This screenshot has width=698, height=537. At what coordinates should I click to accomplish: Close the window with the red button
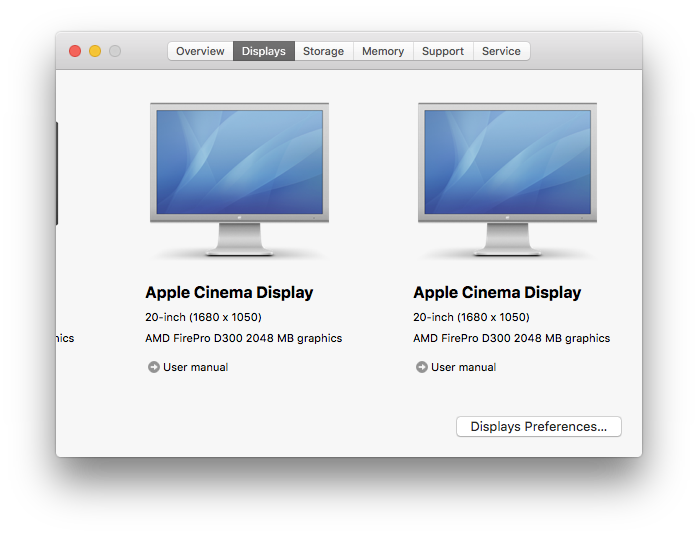pyautogui.click(x=75, y=51)
